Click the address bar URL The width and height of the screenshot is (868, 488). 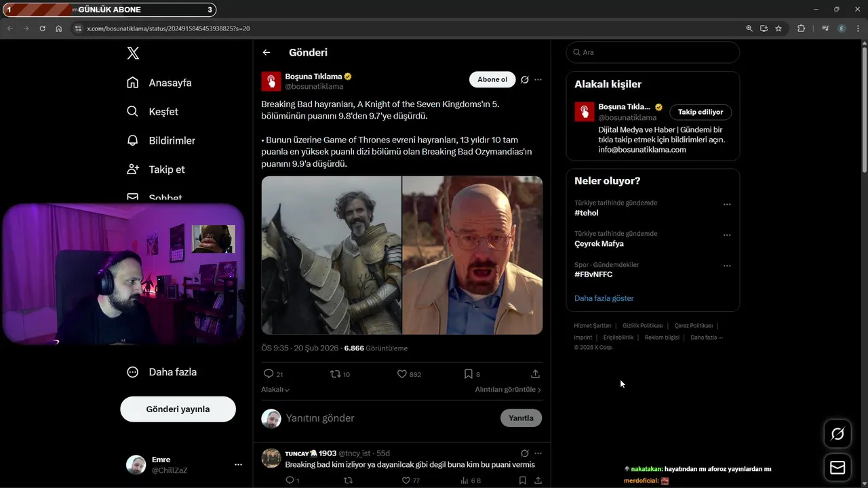tap(169, 28)
